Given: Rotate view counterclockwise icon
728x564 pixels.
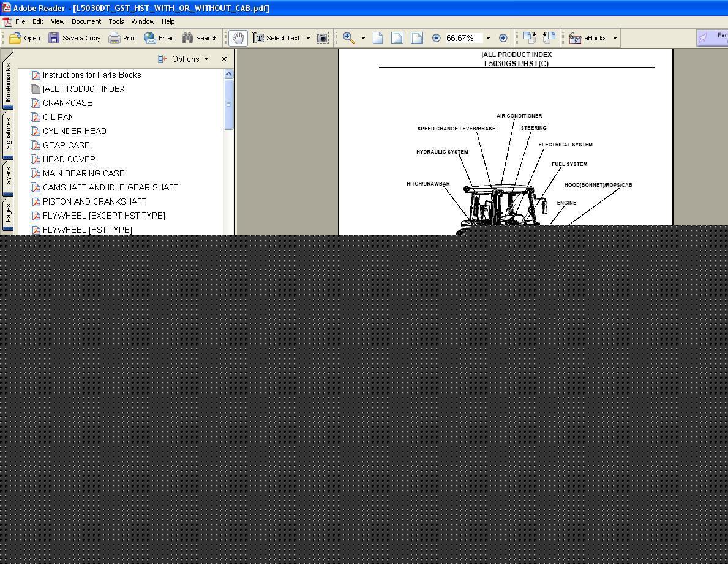Looking at the screenshot, I should tap(549, 38).
